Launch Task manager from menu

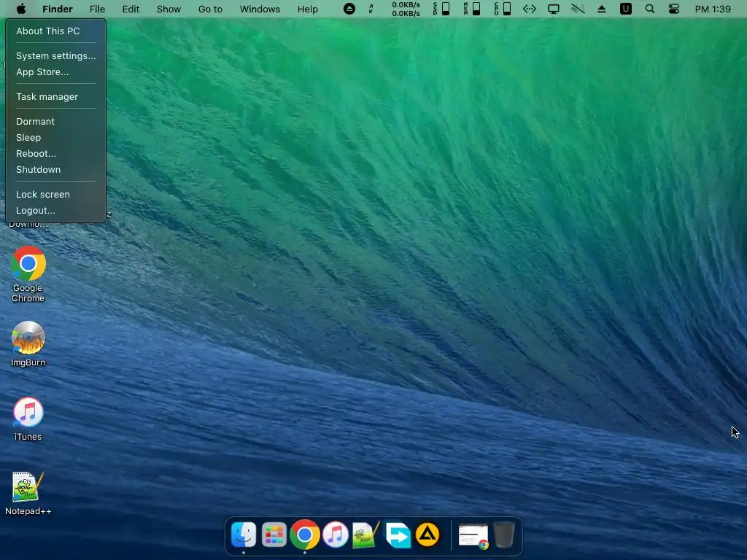coord(55,97)
